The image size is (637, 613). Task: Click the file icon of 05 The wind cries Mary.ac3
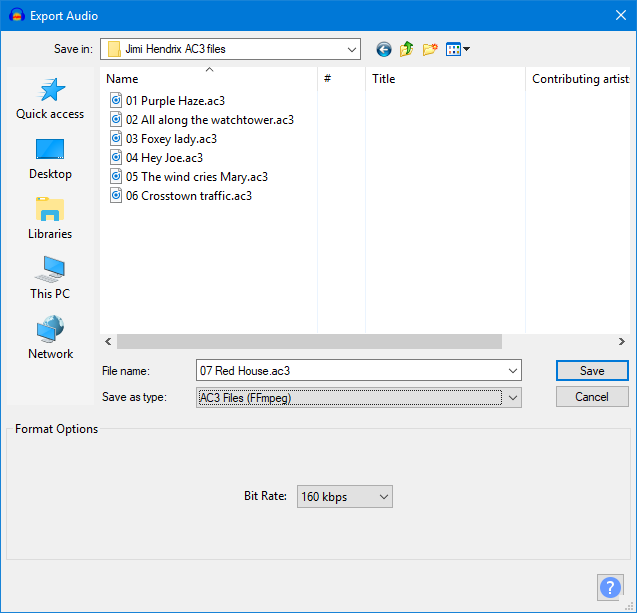(116, 177)
